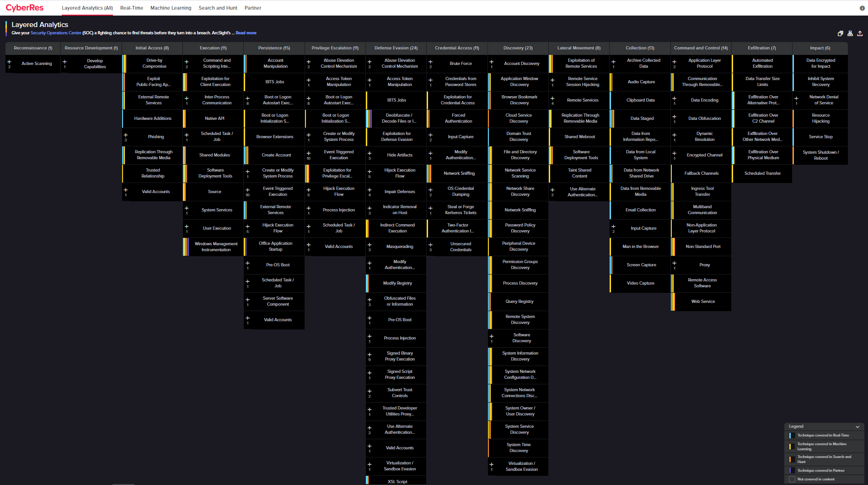Expand Encrypted Channel sub-techniques

[674, 153]
